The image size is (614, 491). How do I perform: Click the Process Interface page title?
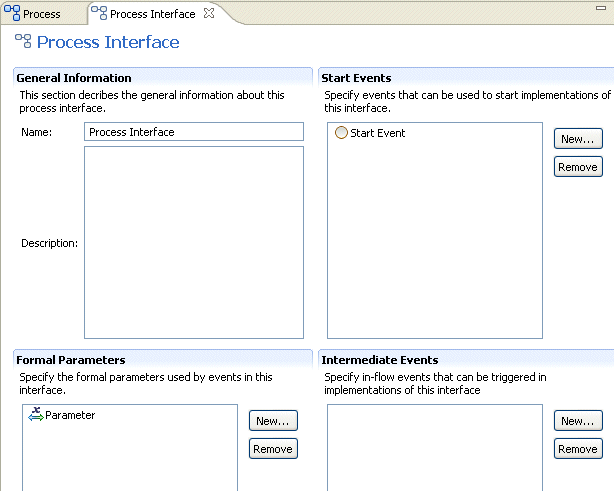[108, 42]
